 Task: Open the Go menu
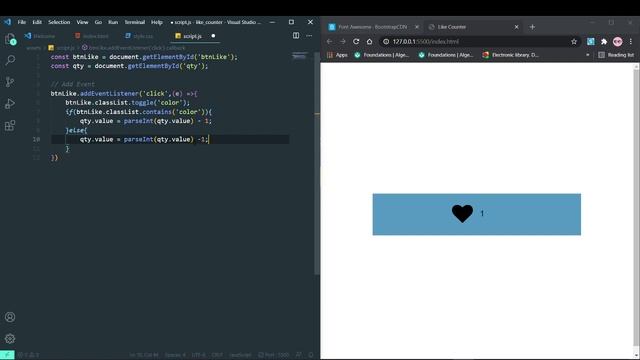pyautogui.click(x=98, y=22)
